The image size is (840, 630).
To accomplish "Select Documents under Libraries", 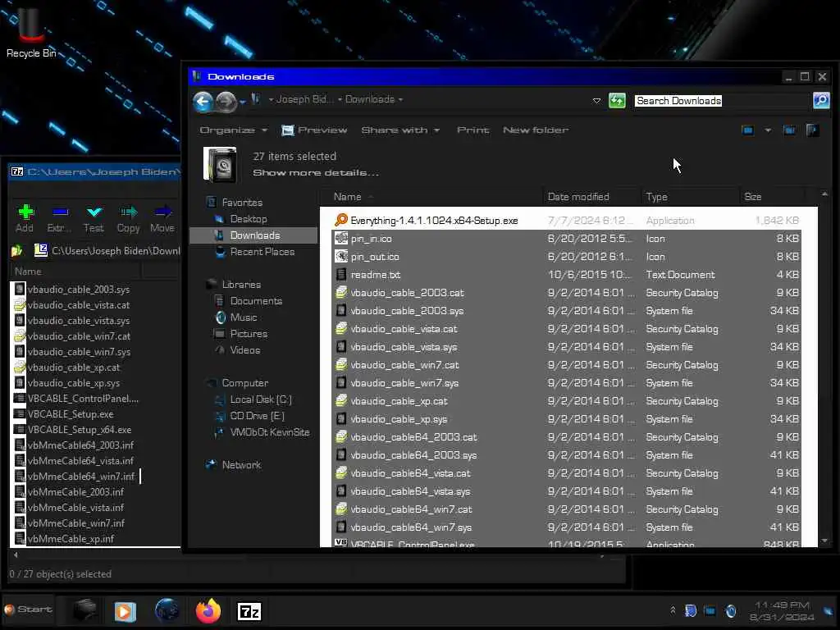I will tap(256, 301).
